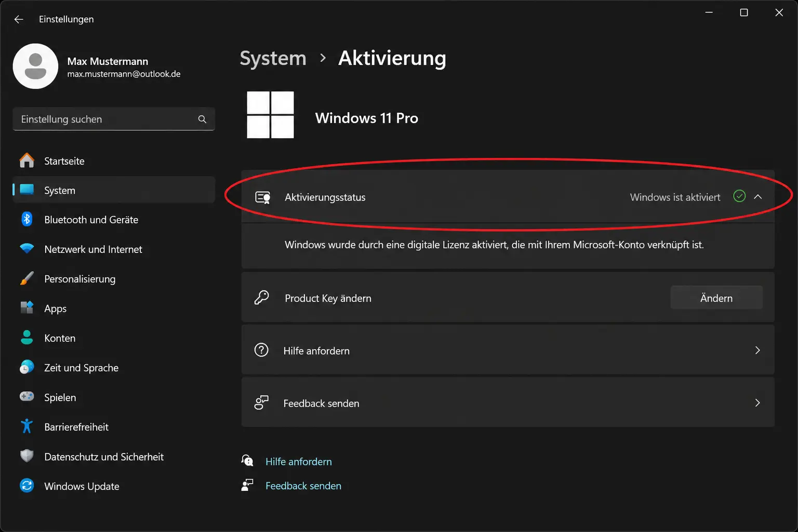The height and width of the screenshot is (532, 798).
Task: Click the Konten person icon
Action: 27,338
